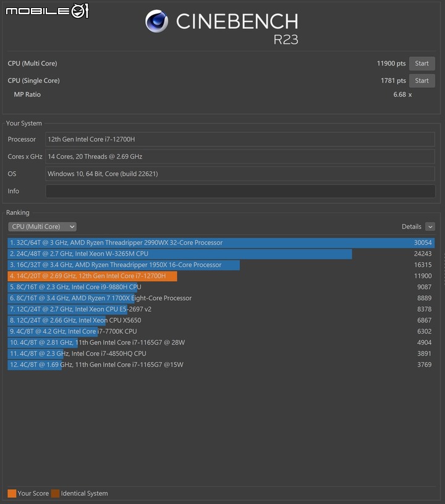Screen dimensions: 445x504
Task: Click the score 24243 in ranking
Action: (x=423, y=254)
